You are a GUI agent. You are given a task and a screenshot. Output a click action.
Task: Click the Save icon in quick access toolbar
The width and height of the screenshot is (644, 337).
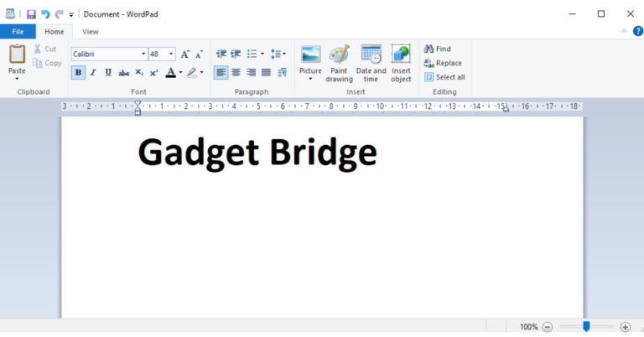coord(31,14)
